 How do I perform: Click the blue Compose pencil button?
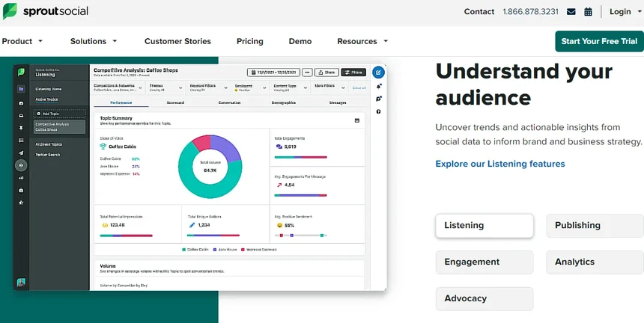(378, 73)
